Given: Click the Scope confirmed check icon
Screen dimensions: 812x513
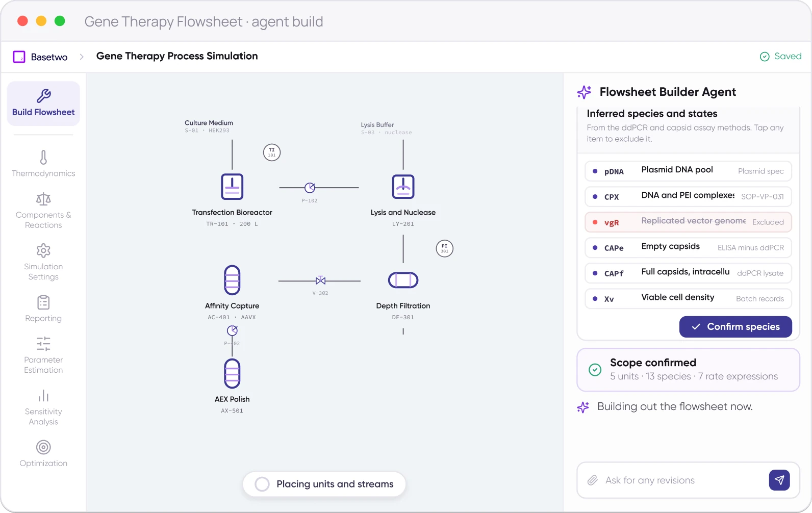Looking at the screenshot, I should [x=595, y=370].
